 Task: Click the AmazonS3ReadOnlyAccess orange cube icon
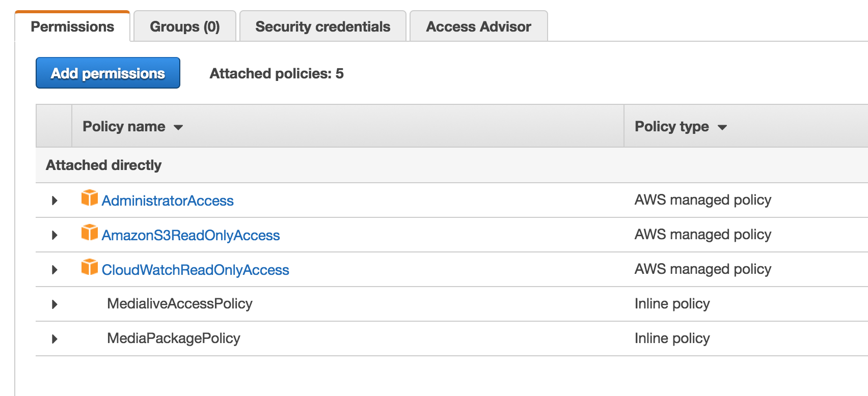[90, 232]
